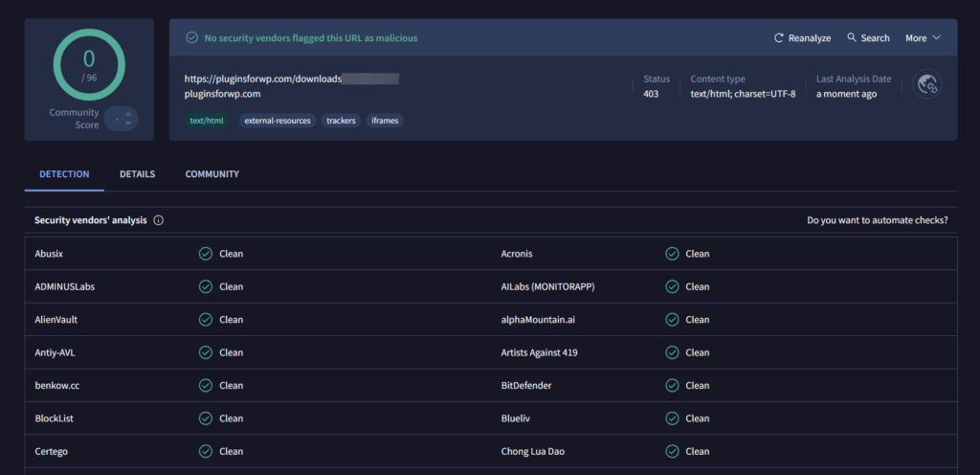Image resolution: width=980 pixels, height=475 pixels.
Task: Open the COMMUNITY tab
Action: (212, 174)
